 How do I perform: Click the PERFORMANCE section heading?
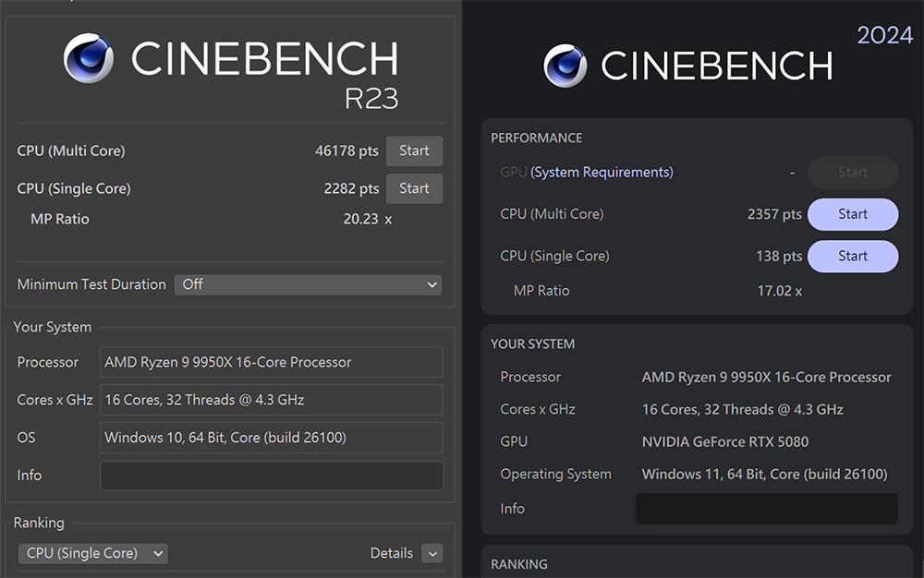pyautogui.click(x=536, y=138)
